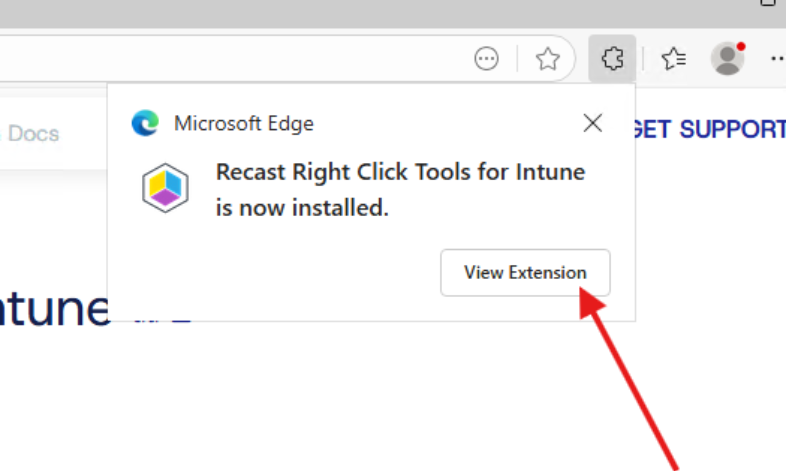Click the circled ellipsis icon in address bar
Image resolution: width=786 pixels, height=471 pixels.
487,60
